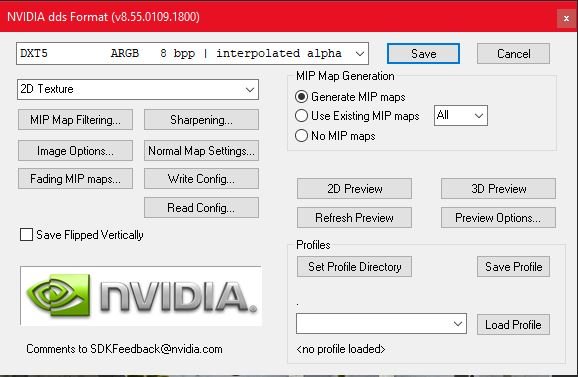Click Write Config button
This screenshot has width=578, height=377.
(x=201, y=179)
